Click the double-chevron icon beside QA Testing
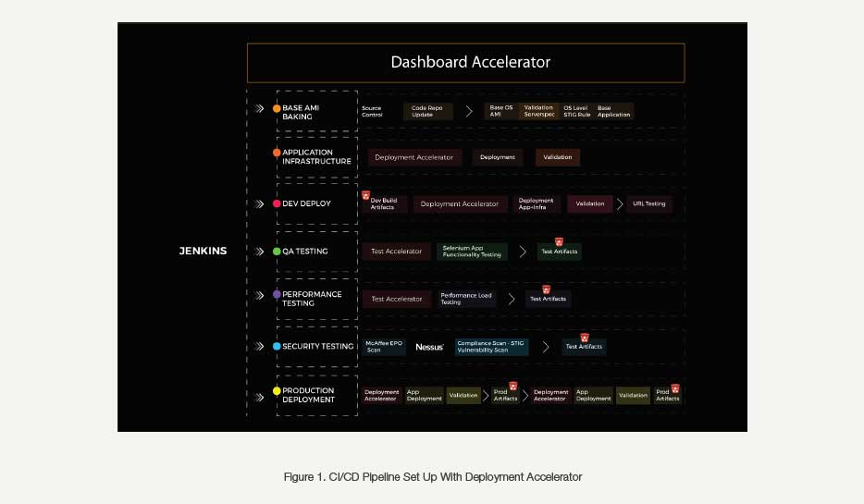This screenshot has height=504, width=864. [260, 252]
